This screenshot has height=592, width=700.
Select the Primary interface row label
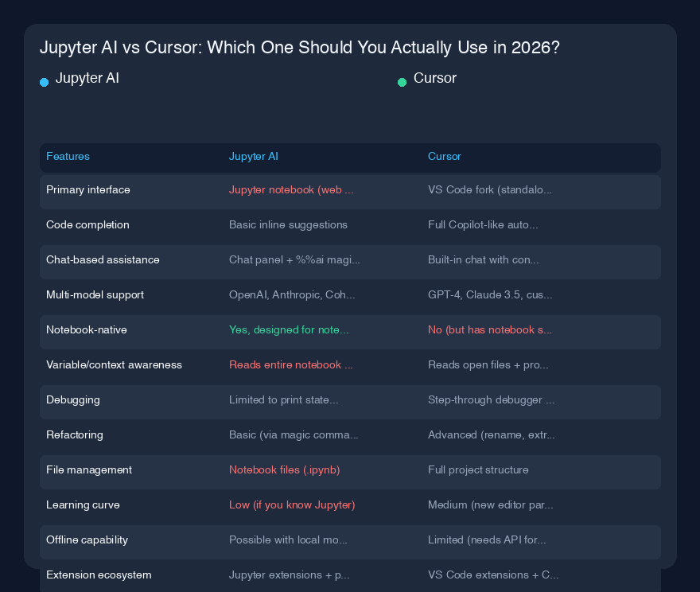[88, 189]
